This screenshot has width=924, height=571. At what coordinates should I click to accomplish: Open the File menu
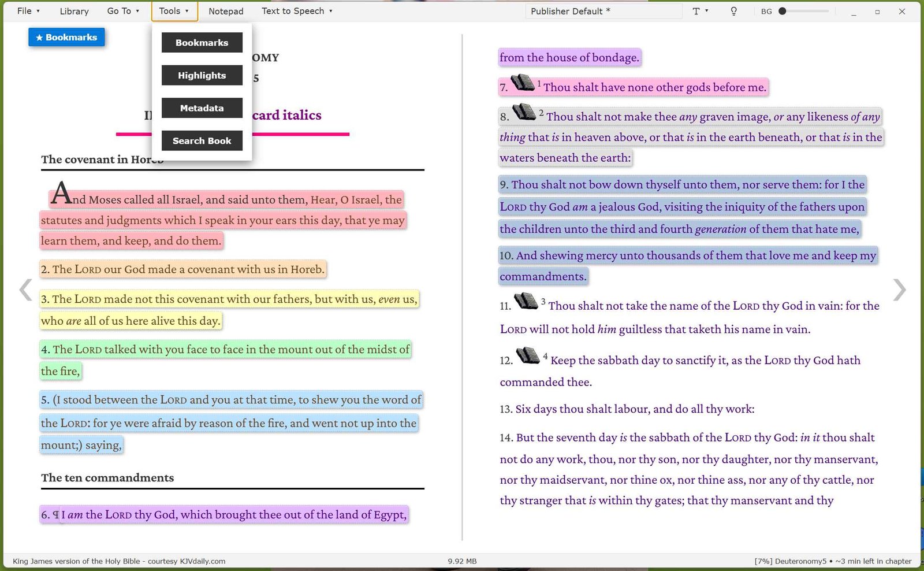pyautogui.click(x=28, y=11)
